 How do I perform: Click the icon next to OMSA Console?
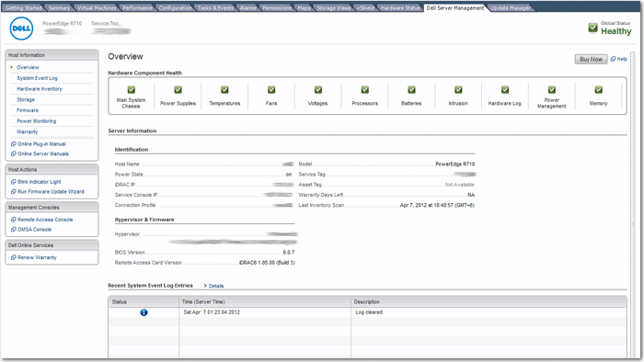pyautogui.click(x=14, y=230)
